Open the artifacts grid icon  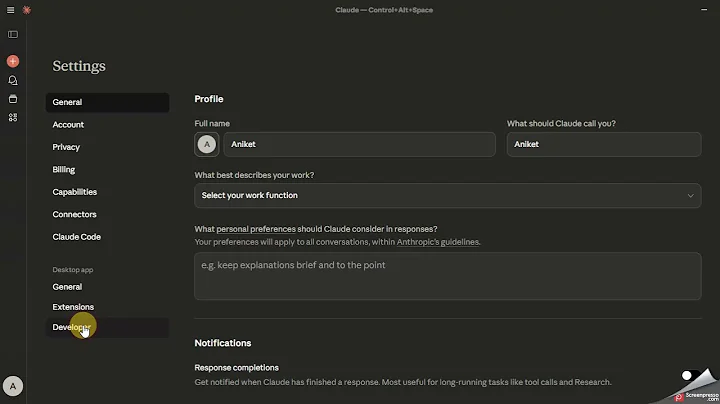[x=13, y=118]
